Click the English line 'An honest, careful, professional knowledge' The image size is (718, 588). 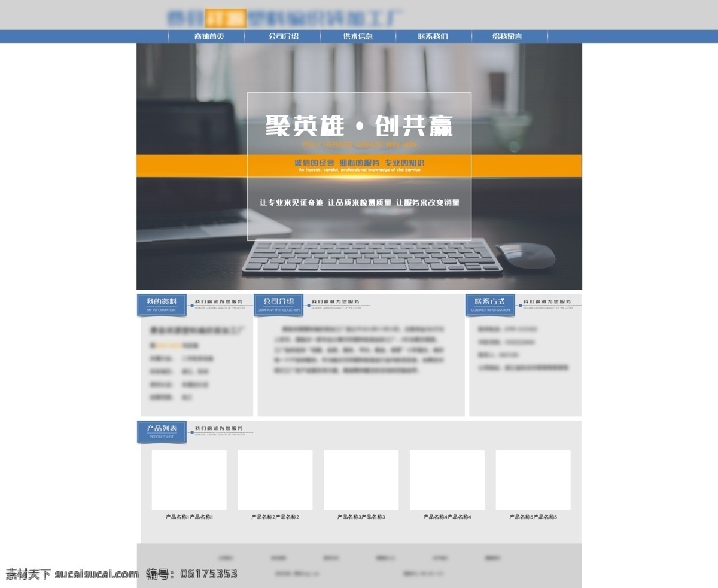360,170
